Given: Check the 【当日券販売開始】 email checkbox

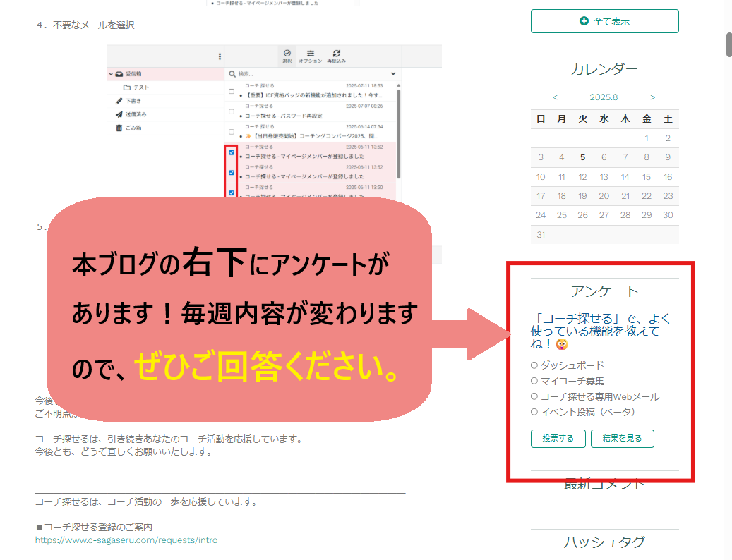Looking at the screenshot, I should click(x=232, y=132).
